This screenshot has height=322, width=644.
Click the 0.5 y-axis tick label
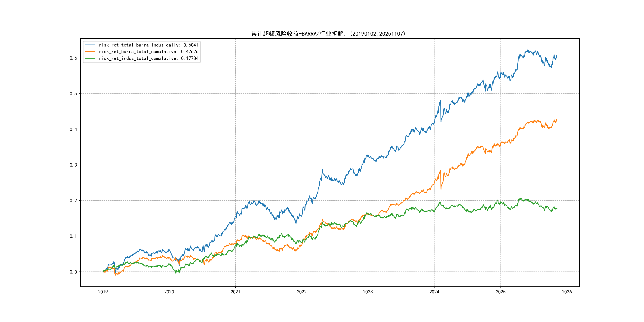[x=73, y=94]
